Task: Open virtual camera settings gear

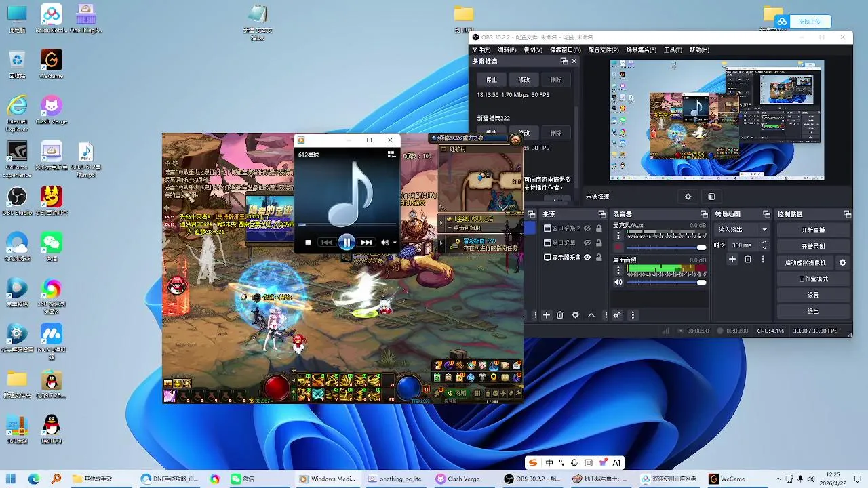Action: (843, 262)
